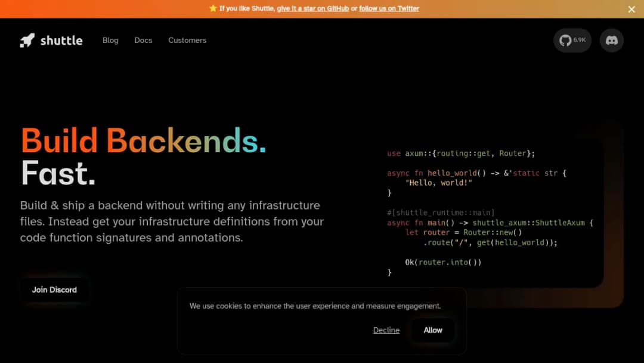Click the 'Build Backends.' headline
Viewport: 644px width, 363px height.
coord(143,140)
